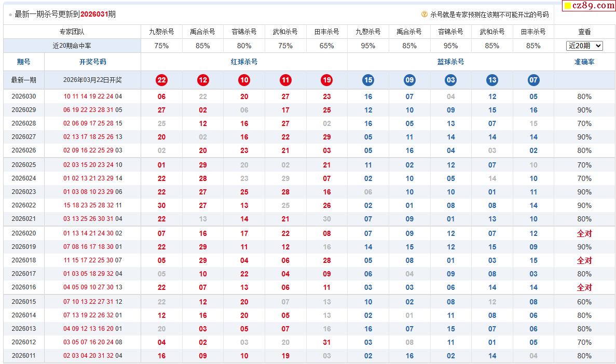This screenshot has height=364, width=616.
Task: Click 80% hit rate under 容锦杀号
Action: click(x=244, y=46)
